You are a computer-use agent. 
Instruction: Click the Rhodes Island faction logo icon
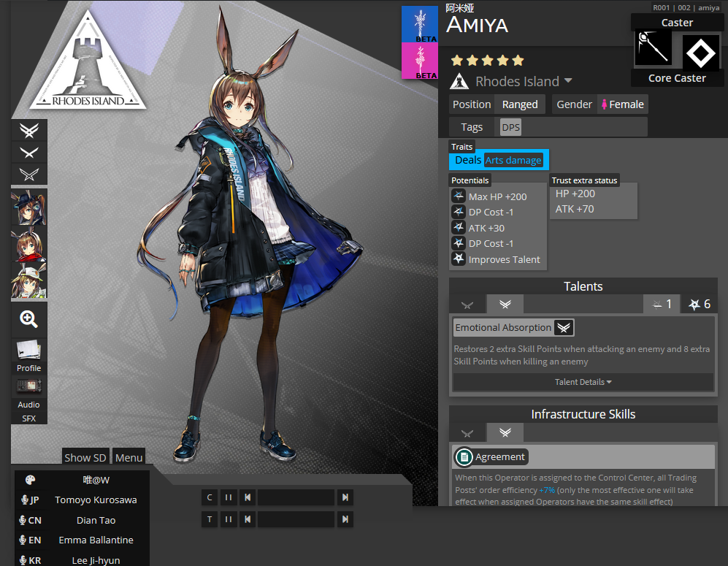[459, 81]
